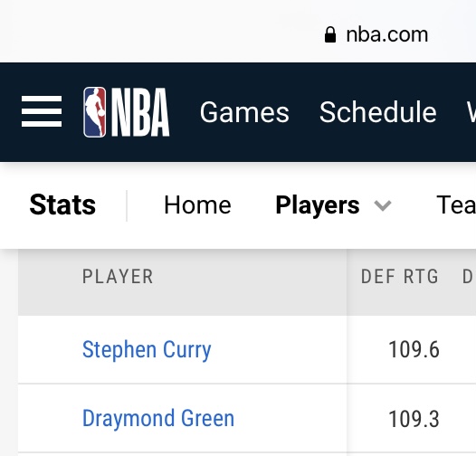Open the Games navigation item
Image resolution: width=476 pixels, height=456 pixels.
point(244,112)
